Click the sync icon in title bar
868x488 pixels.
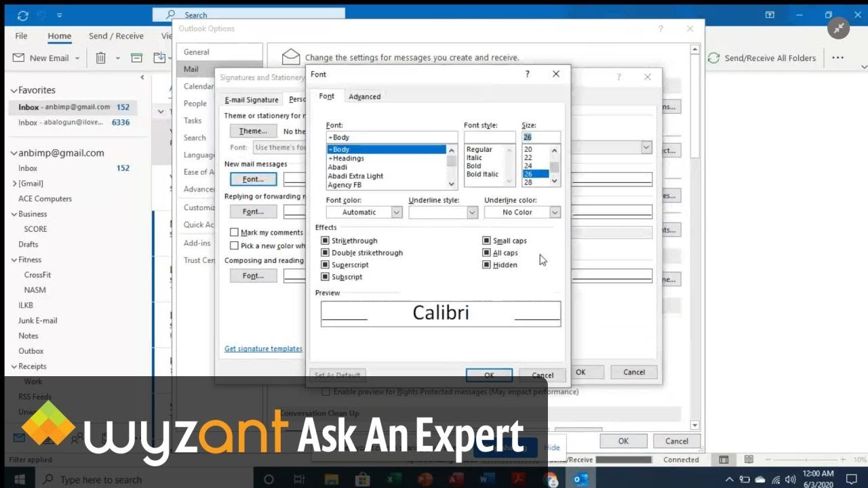point(23,15)
